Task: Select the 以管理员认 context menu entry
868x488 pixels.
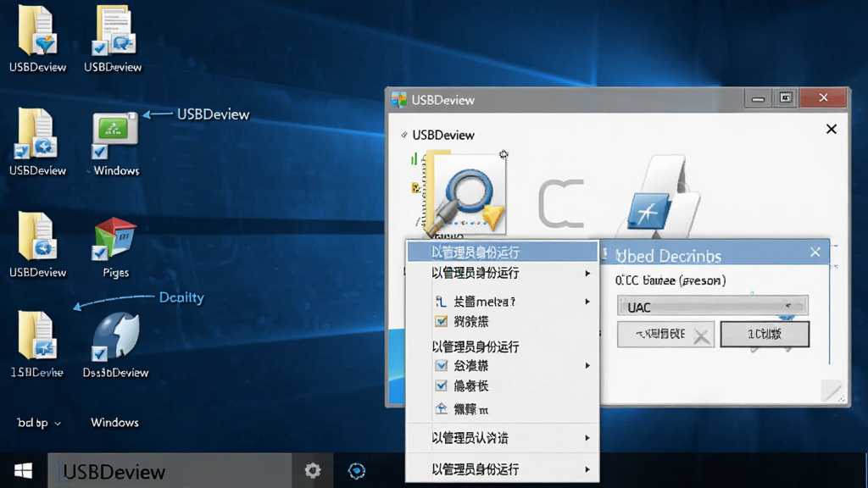Action: 503,438
